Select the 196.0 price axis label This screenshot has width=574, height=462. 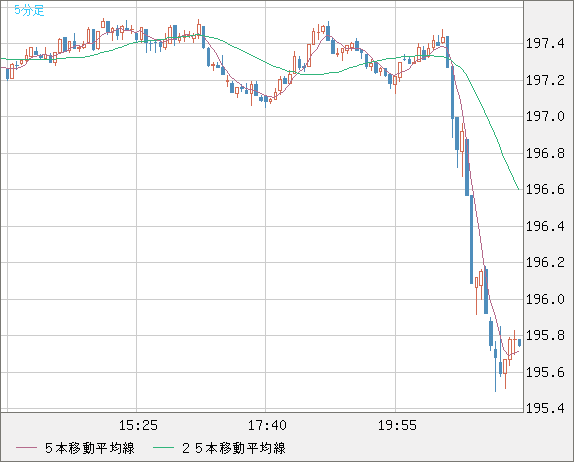coord(545,299)
